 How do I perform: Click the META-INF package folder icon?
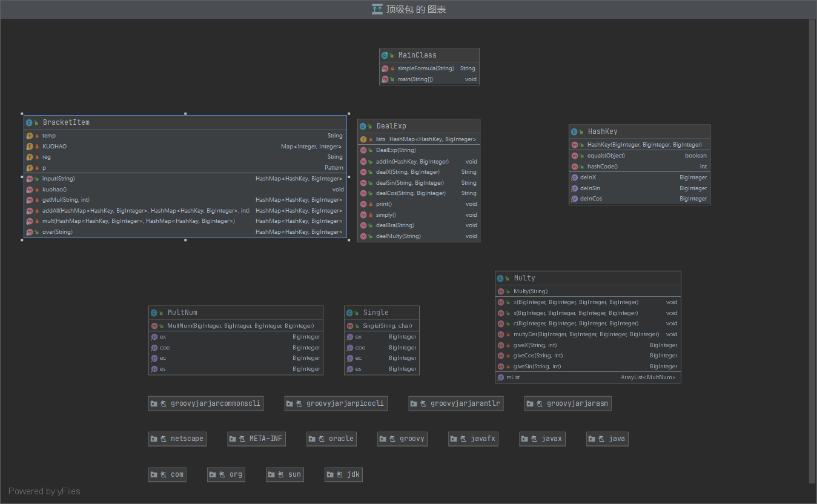tap(233, 439)
